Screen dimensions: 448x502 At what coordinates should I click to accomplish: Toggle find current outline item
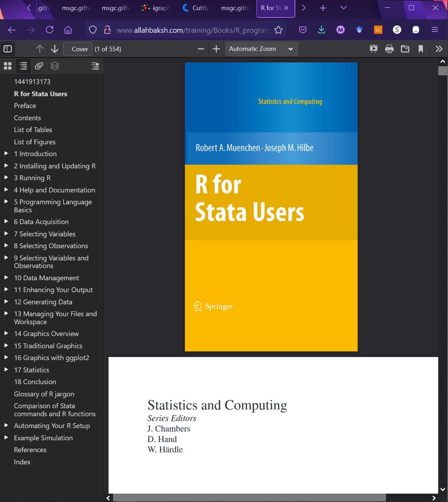click(x=95, y=66)
